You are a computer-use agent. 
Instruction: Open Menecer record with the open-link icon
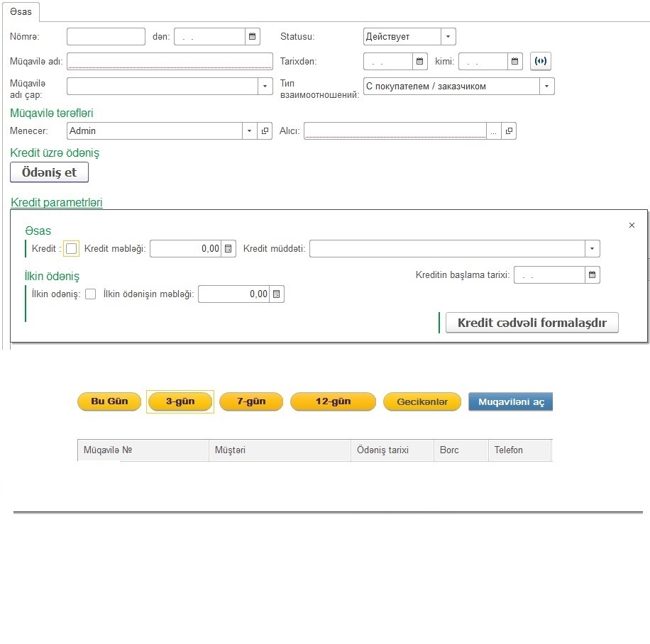[x=265, y=131]
